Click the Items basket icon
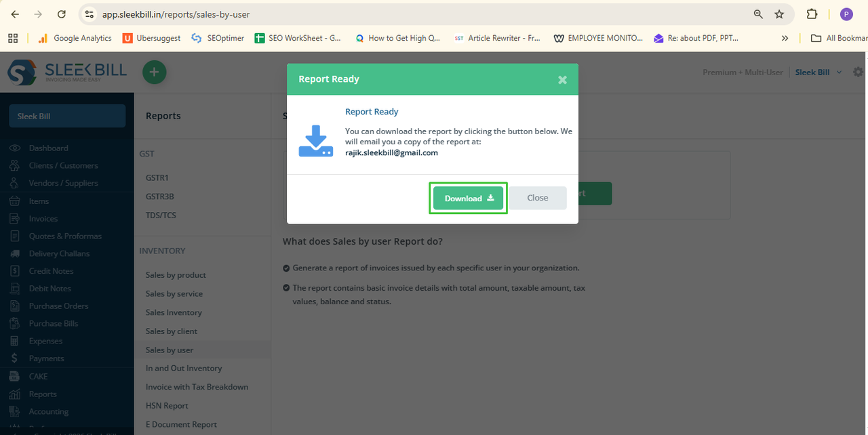868x435 pixels. tap(15, 201)
